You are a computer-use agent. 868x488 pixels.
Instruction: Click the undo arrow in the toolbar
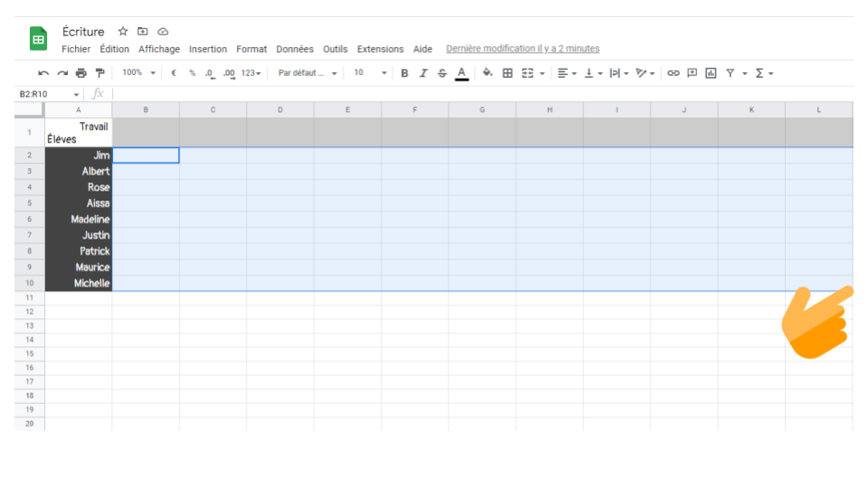click(x=43, y=73)
